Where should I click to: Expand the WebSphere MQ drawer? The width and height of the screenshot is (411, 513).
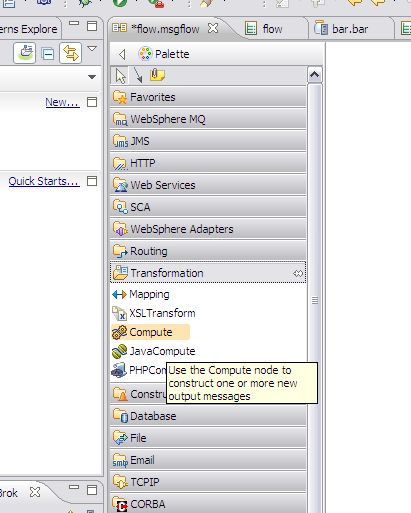[208, 119]
